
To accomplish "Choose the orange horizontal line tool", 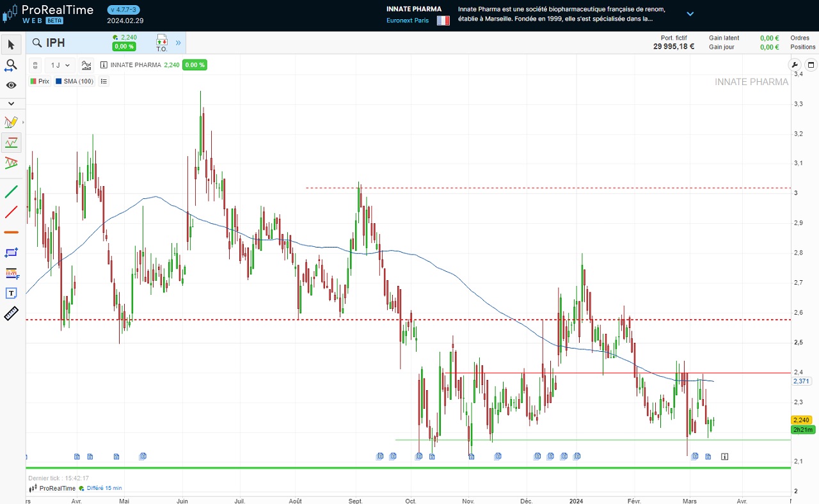I will coord(11,232).
